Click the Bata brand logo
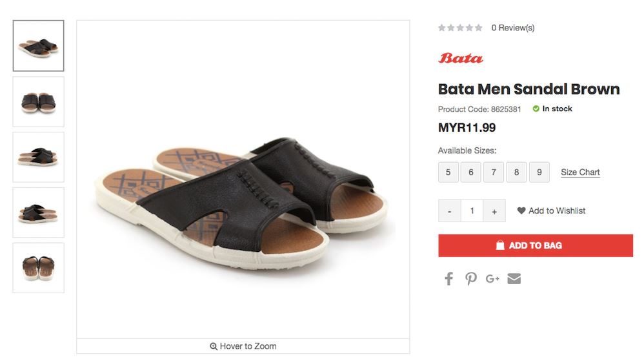The width and height of the screenshot is (644, 361). point(460,58)
